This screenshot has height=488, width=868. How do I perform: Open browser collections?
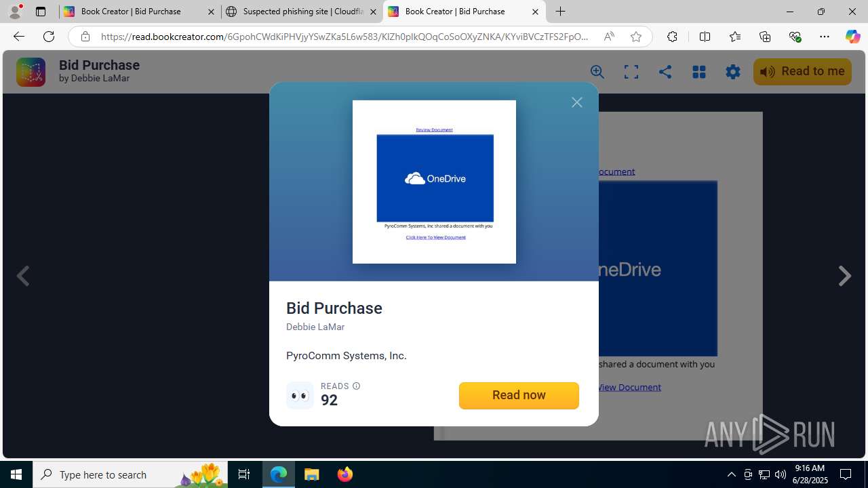click(x=765, y=37)
